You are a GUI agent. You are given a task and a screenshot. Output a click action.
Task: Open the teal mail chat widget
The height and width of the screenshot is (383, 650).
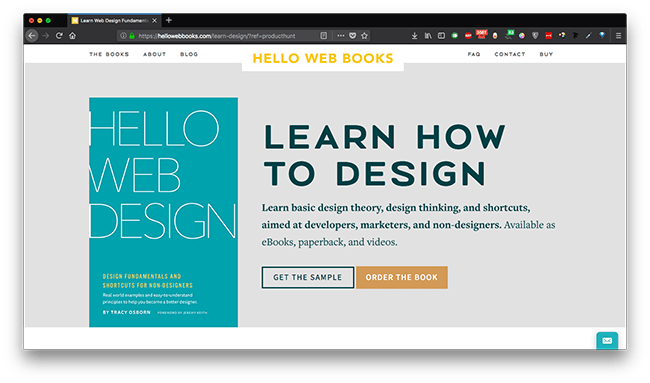(607, 341)
